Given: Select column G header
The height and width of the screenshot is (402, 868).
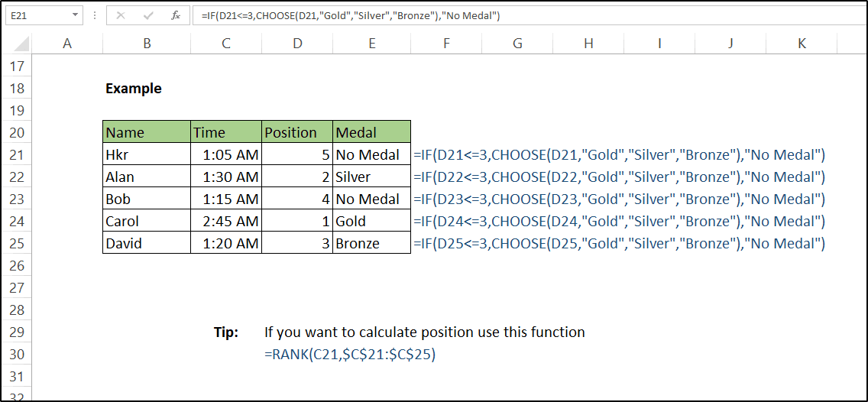Looking at the screenshot, I should click(517, 44).
